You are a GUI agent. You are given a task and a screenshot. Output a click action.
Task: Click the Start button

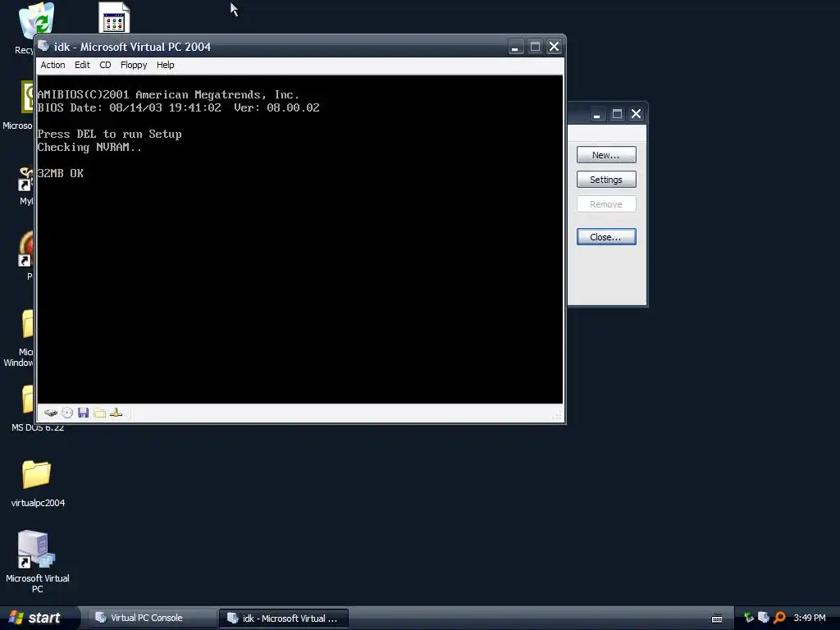pyautogui.click(x=39, y=618)
